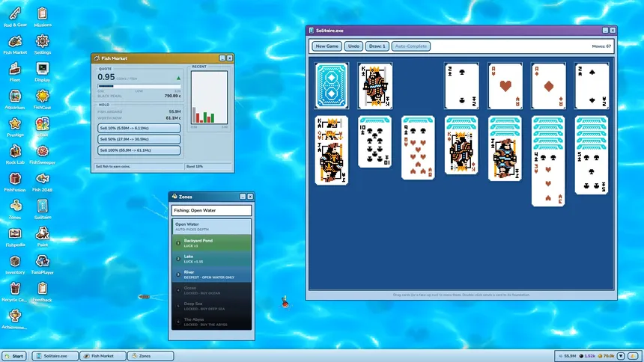644x362 pixels.
Task: Select the 5 of clubs tableau card
Action: point(592,172)
